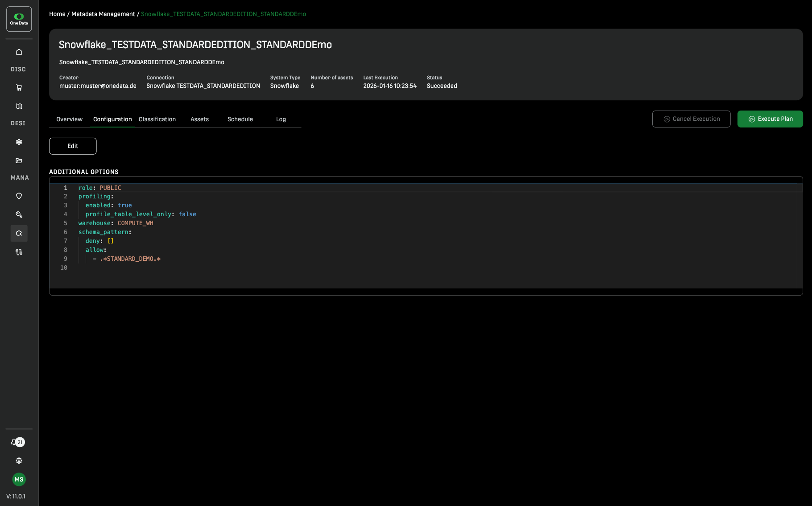This screenshot has height=506, width=812.
Task: Click the DISC sidebar section label
Action: [x=18, y=70]
